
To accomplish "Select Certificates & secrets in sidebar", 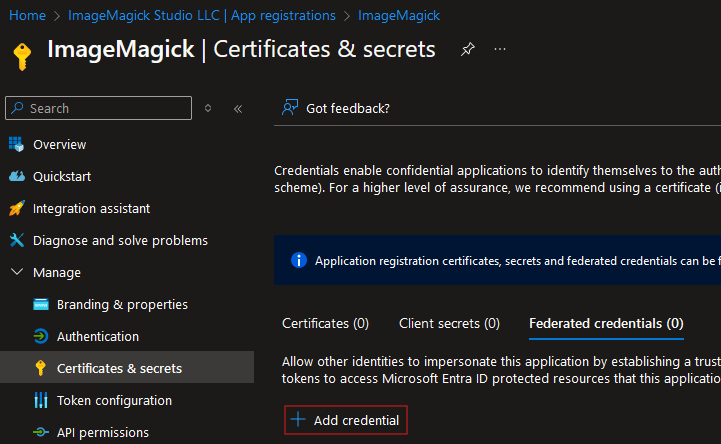I will [127, 367].
